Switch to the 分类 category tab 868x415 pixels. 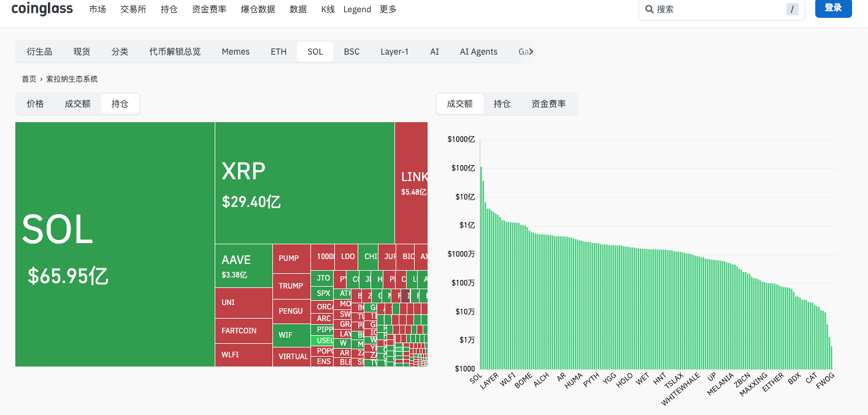pos(120,52)
